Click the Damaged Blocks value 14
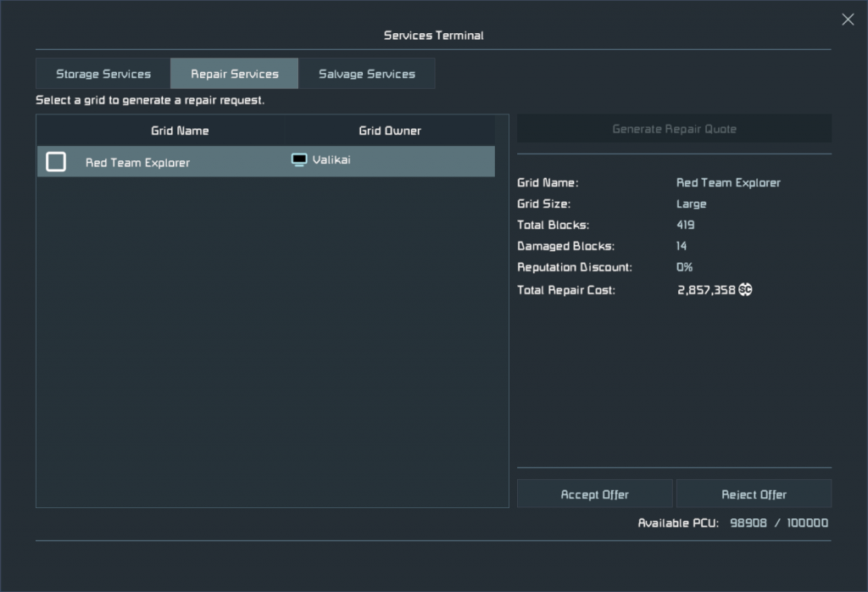The width and height of the screenshot is (868, 592). (682, 246)
